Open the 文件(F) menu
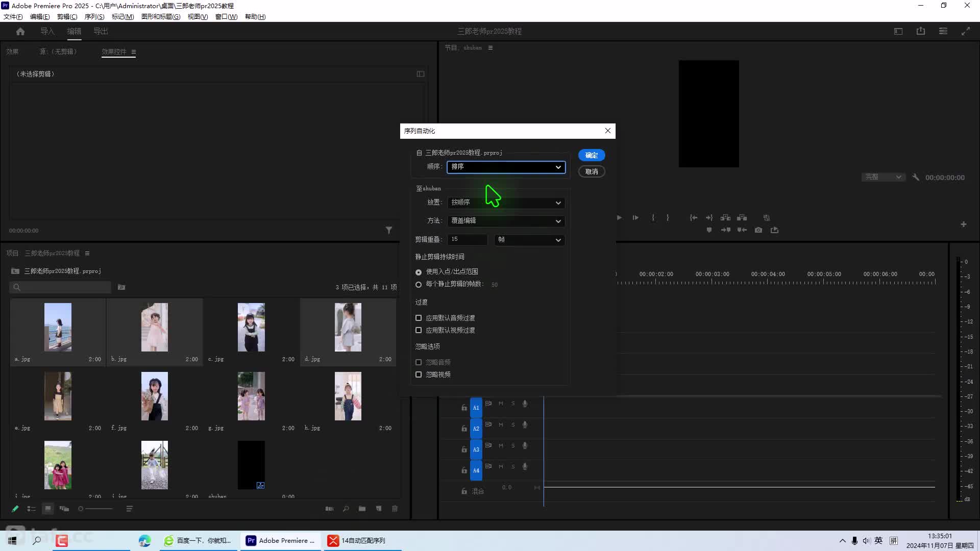 click(13, 17)
